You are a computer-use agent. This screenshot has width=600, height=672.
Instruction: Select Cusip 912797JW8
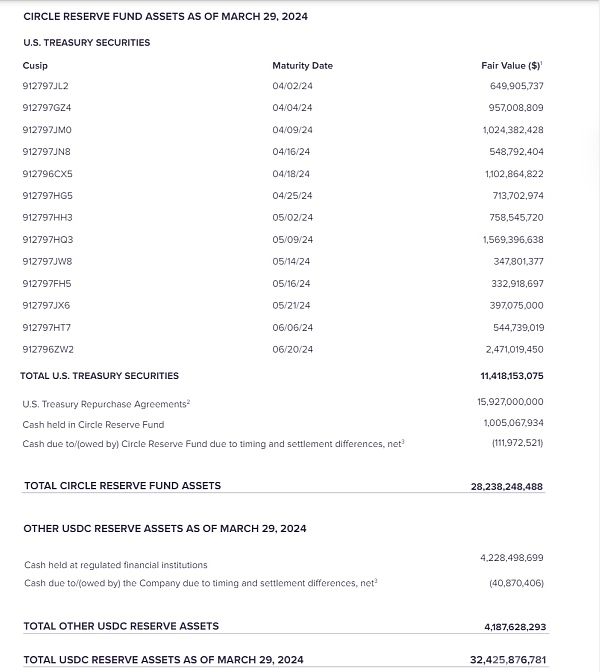point(47,261)
